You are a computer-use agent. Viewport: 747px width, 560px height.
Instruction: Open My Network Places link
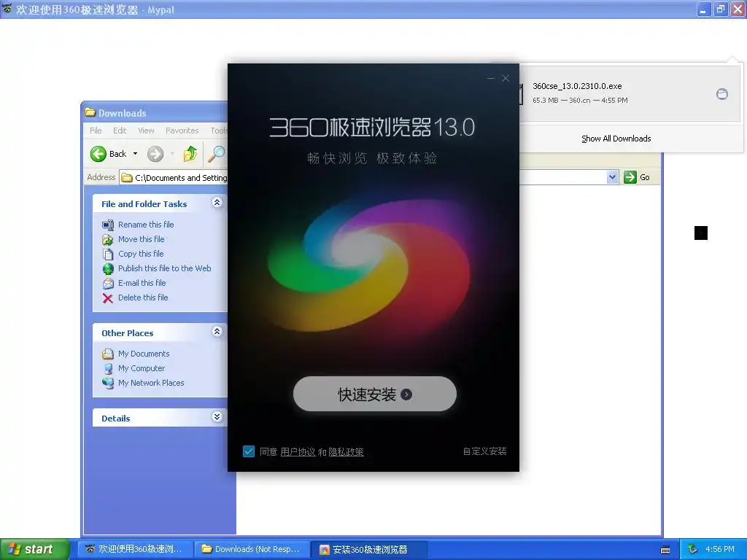[151, 383]
